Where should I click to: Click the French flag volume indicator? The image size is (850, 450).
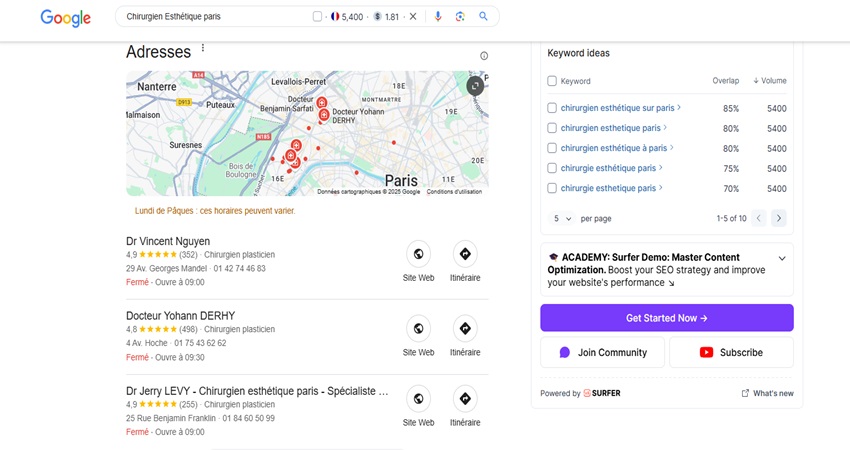pos(335,17)
